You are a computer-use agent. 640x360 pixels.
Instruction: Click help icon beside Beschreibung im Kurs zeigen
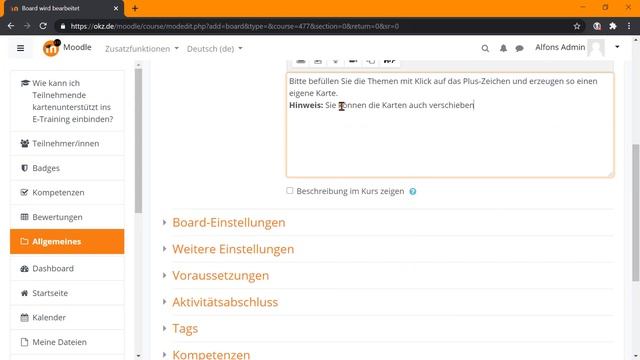(x=413, y=191)
